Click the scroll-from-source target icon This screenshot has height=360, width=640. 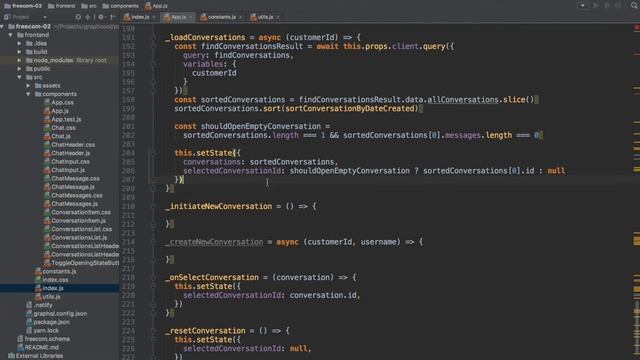[x=78, y=17]
